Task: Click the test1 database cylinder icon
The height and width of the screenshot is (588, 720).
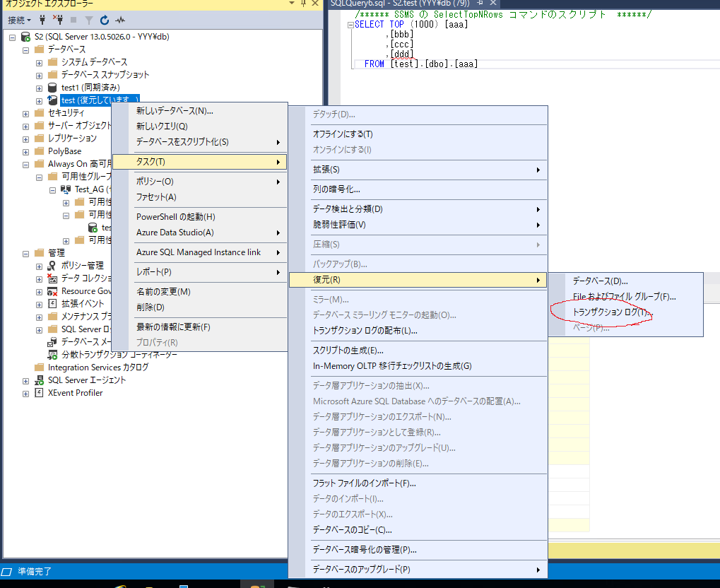Action: pos(52,88)
